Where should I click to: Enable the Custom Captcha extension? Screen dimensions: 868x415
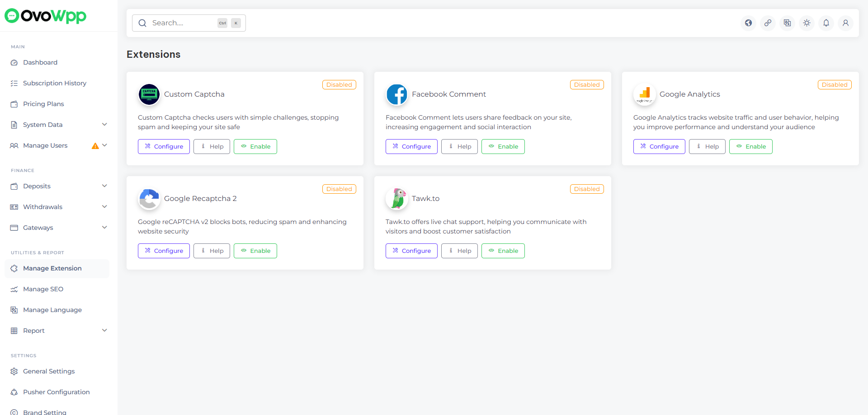(x=255, y=147)
